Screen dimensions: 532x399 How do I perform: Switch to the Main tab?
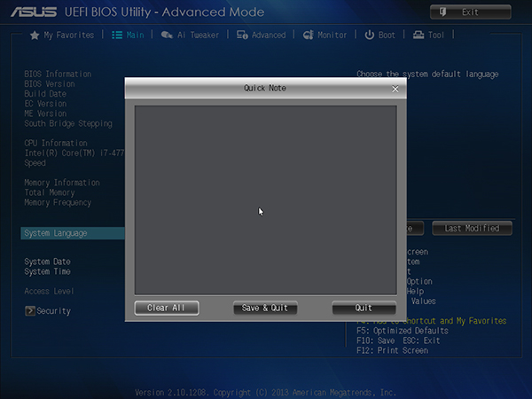(128, 35)
